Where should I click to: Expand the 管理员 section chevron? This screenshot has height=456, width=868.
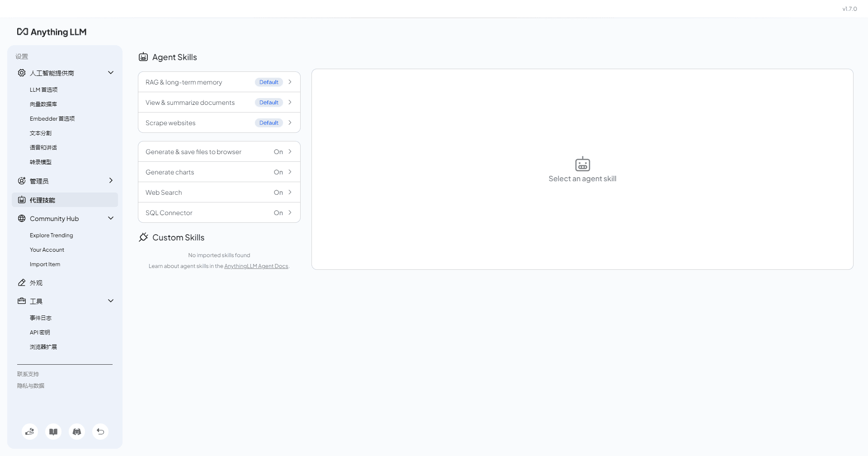(111, 180)
